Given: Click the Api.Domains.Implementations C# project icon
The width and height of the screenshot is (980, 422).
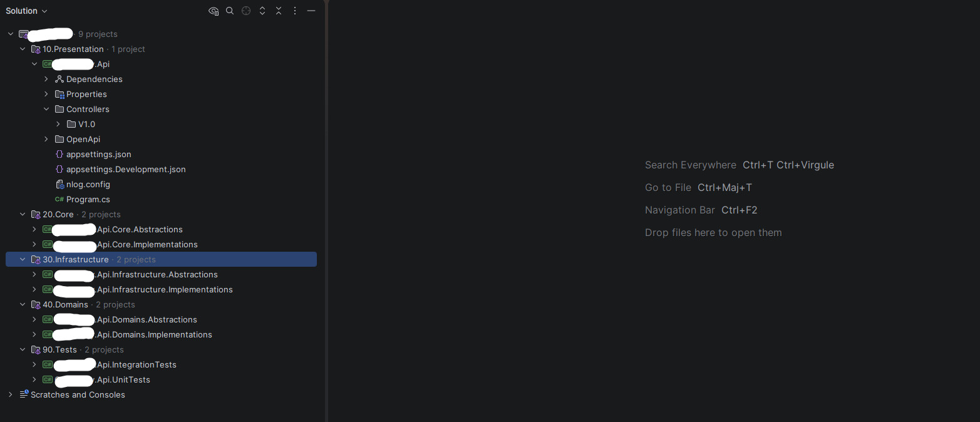Looking at the screenshot, I should click(x=48, y=334).
